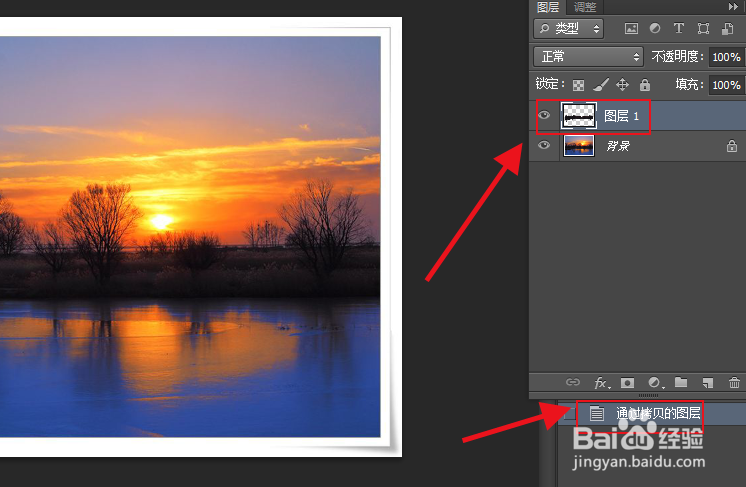The image size is (746, 487).
Task: Switch to the 调整 tab
Action: (x=585, y=7)
